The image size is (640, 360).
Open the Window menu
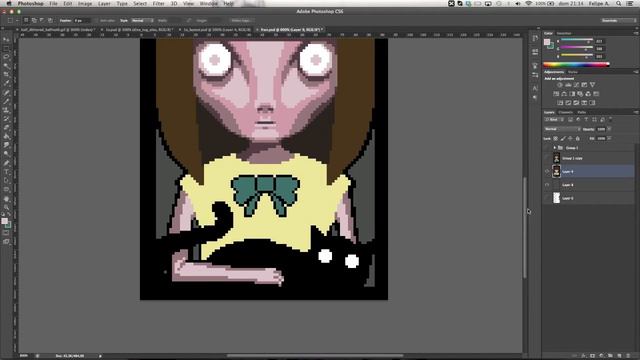(x=209, y=4)
